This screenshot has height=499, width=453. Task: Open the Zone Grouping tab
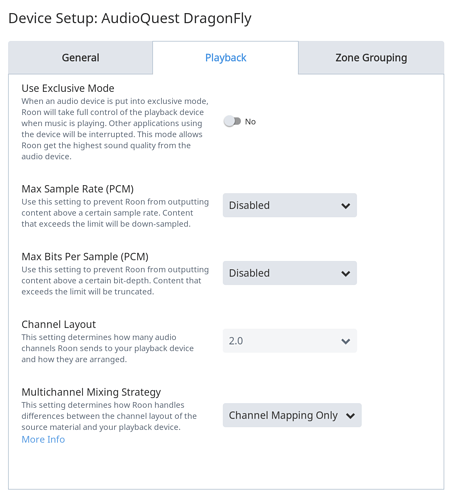click(x=371, y=58)
